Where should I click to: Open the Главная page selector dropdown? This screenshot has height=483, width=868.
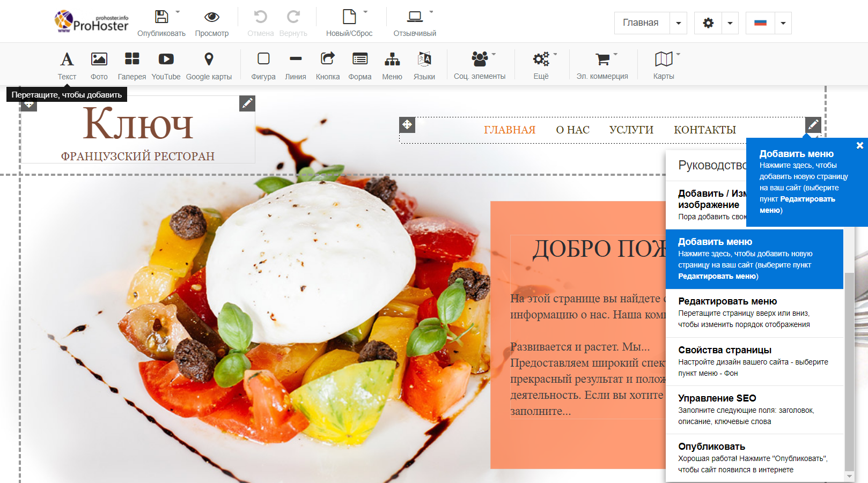(679, 23)
